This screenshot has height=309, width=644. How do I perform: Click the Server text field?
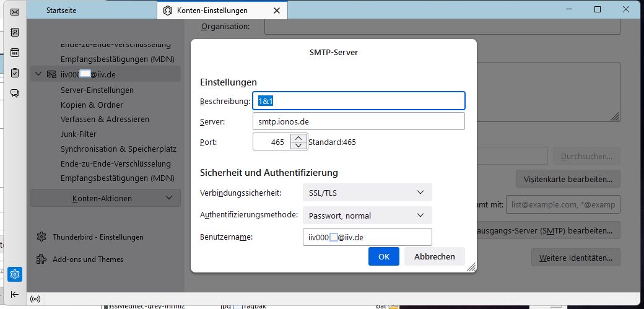point(359,121)
